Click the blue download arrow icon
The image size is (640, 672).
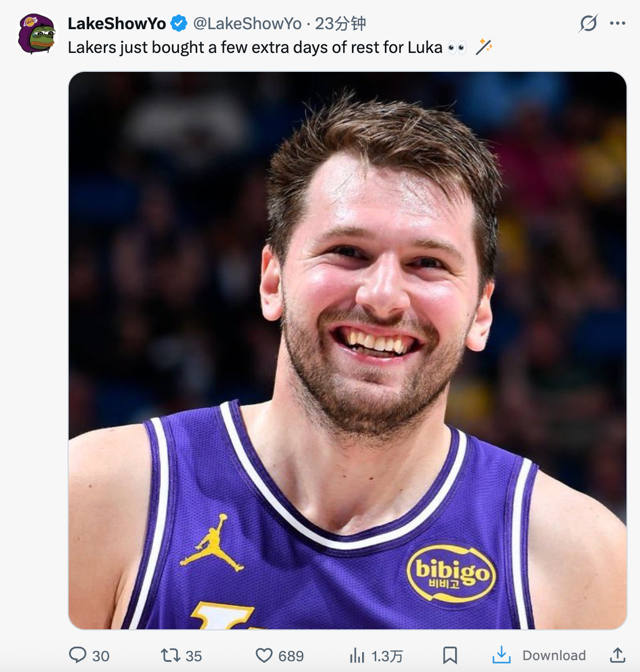[x=501, y=655]
